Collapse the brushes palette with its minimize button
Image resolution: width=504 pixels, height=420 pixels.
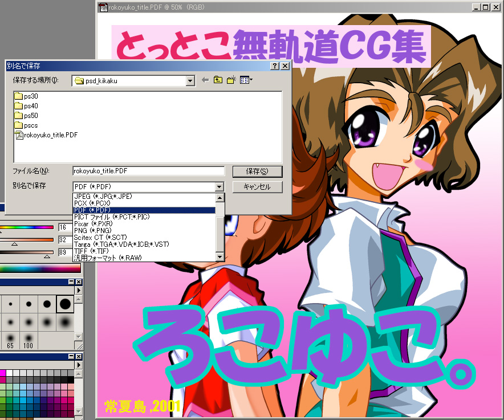(x=71, y=282)
